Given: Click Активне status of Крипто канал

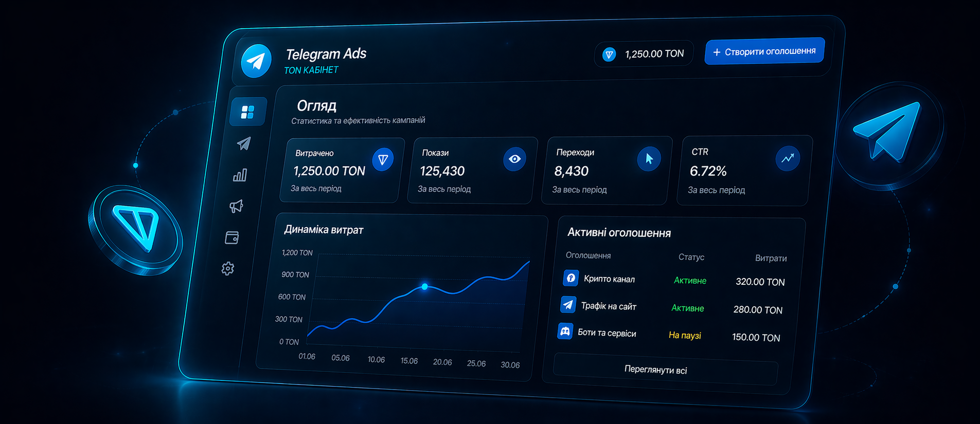Looking at the screenshot, I should click(690, 281).
